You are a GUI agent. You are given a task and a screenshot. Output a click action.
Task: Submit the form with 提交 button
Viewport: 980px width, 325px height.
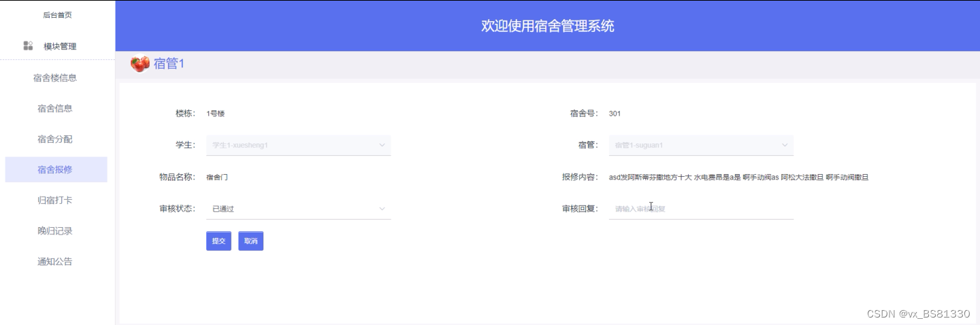tap(218, 241)
